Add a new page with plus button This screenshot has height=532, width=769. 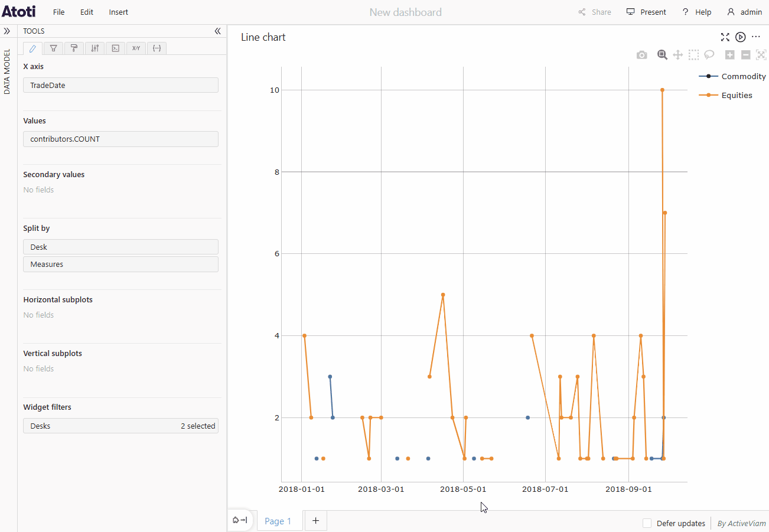coord(315,521)
